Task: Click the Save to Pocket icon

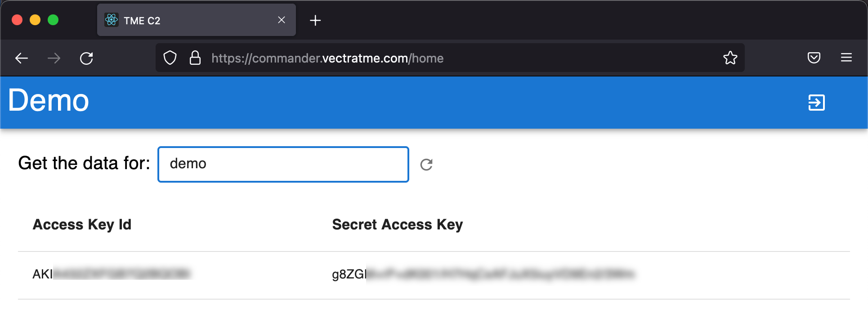Action: [x=814, y=58]
